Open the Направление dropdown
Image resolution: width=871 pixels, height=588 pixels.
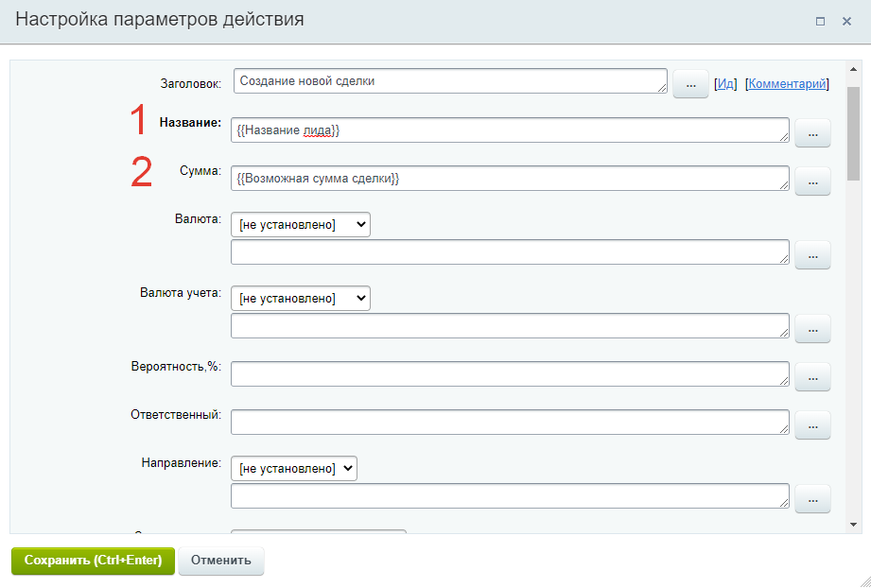tap(294, 468)
